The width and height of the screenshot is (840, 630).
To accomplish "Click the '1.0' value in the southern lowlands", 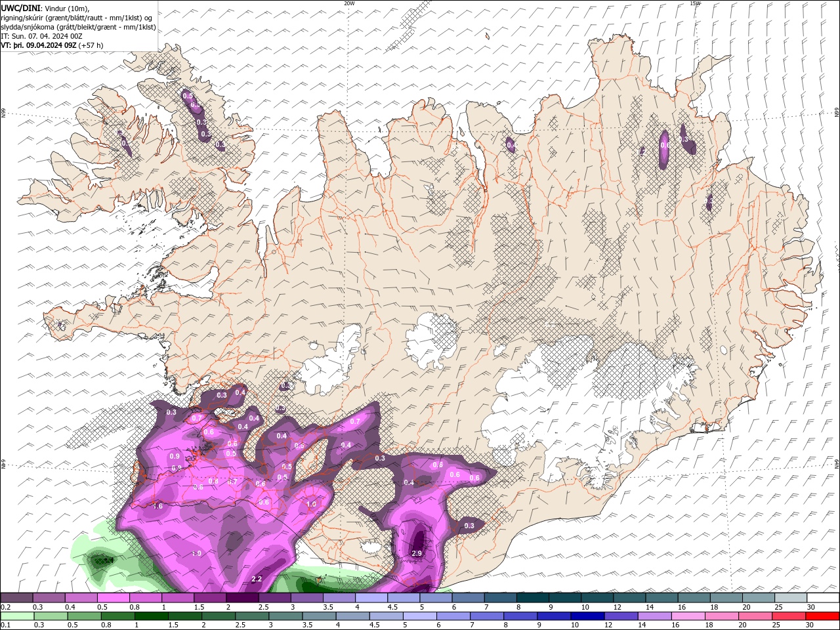I will pyautogui.click(x=311, y=504).
